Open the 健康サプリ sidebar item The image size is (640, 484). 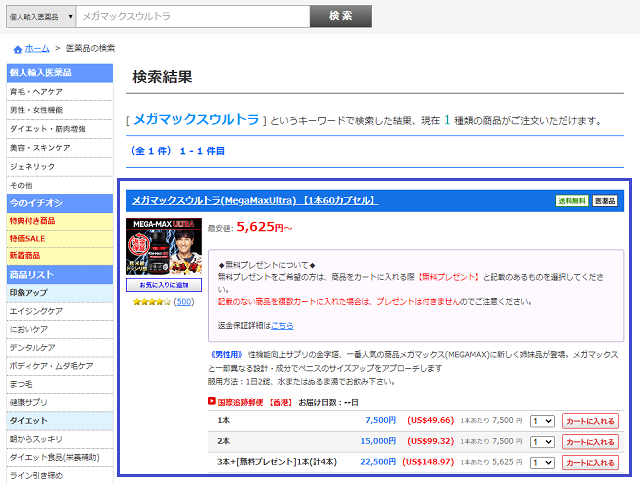[x=60, y=402]
